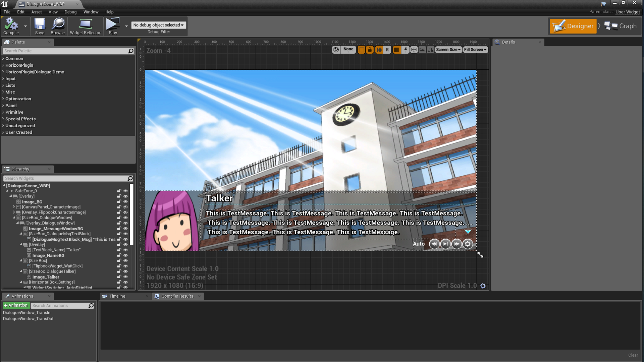Image resolution: width=644 pixels, height=362 pixels.
Task: Toggle visibility of Image_BG layer
Action: point(125,201)
